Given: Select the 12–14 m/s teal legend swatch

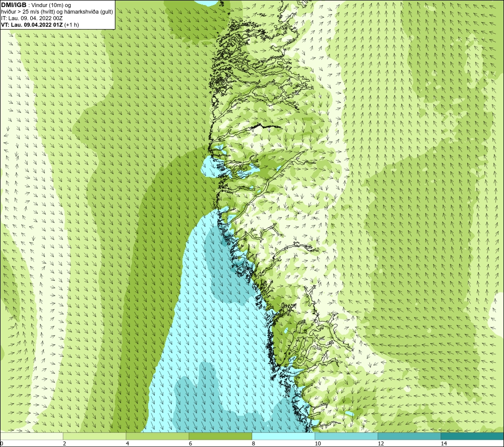Looking at the screenshot, I should pyautogui.click(x=409, y=436).
